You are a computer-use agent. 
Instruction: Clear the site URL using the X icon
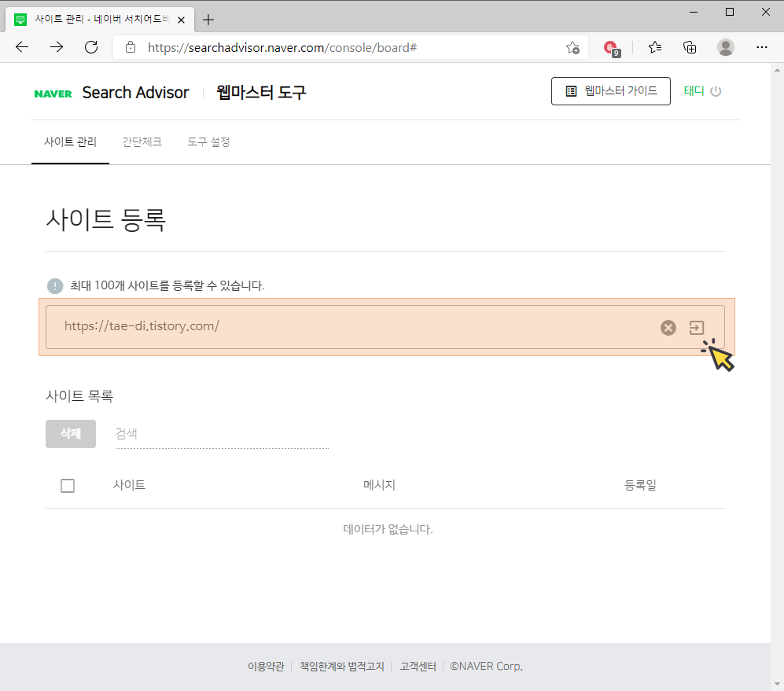coord(668,328)
